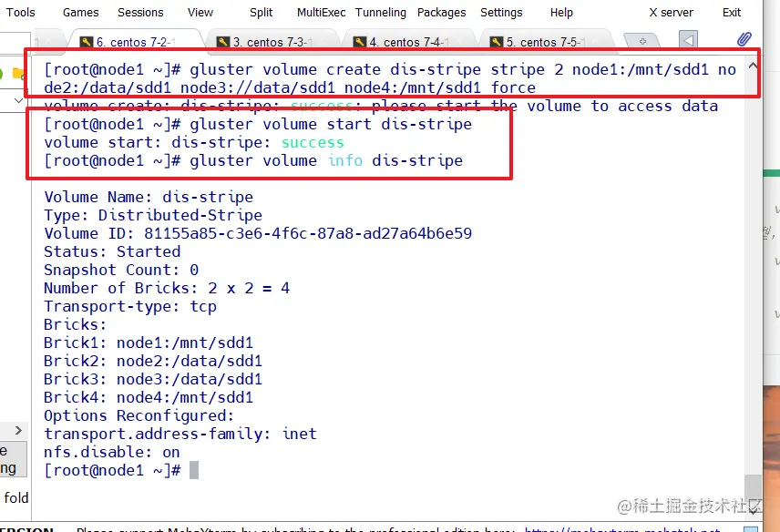
Task: Click the 'Transport-type: tcp' line
Action: (130, 306)
